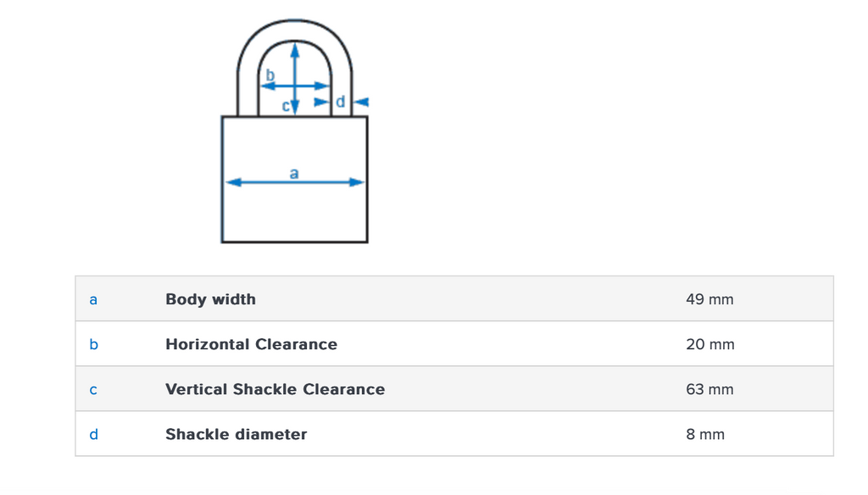Screen dimensions: 868x495
Task: Click the "c" label in the diagram
Action: tap(287, 107)
